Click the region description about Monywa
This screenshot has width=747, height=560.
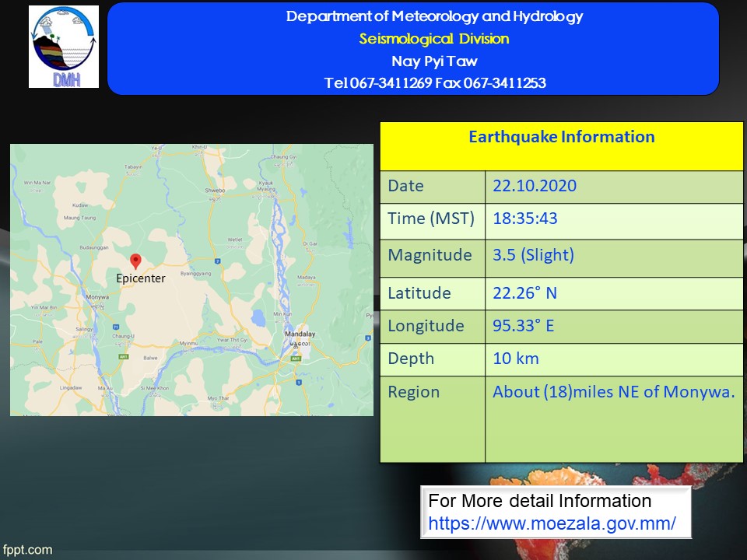613,392
